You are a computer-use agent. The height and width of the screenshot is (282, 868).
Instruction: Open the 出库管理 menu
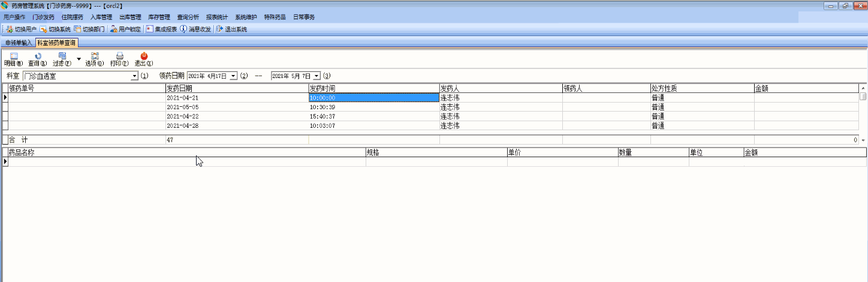[130, 17]
